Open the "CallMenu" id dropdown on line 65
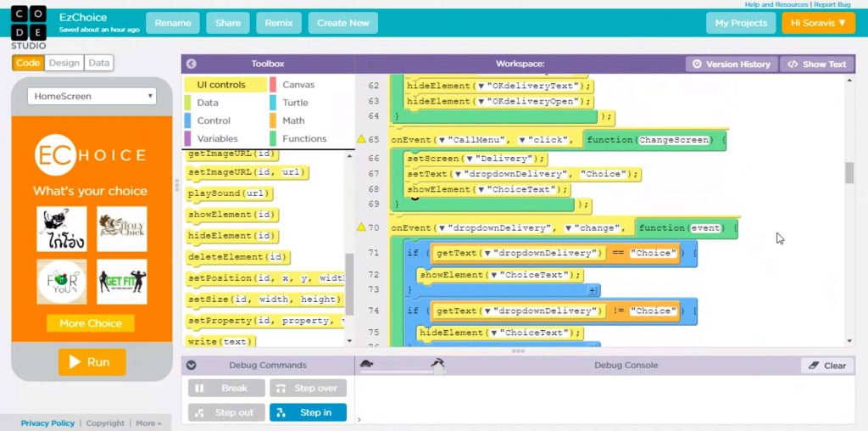868x431 pixels. (442, 140)
